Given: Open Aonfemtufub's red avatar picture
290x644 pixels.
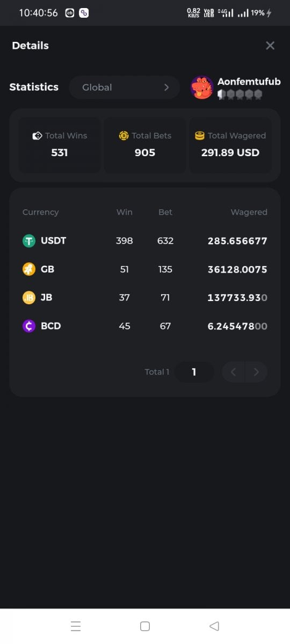Looking at the screenshot, I should point(202,87).
